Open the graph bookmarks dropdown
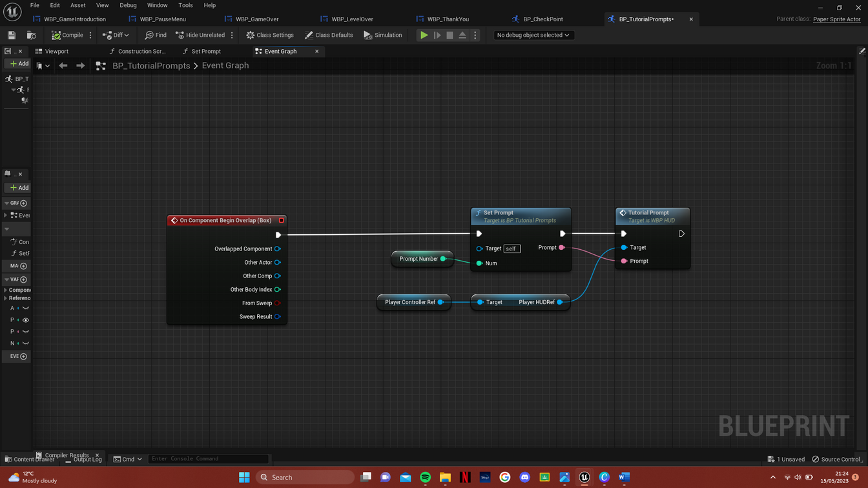This screenshot has height=488, width=868. (43, 65)
